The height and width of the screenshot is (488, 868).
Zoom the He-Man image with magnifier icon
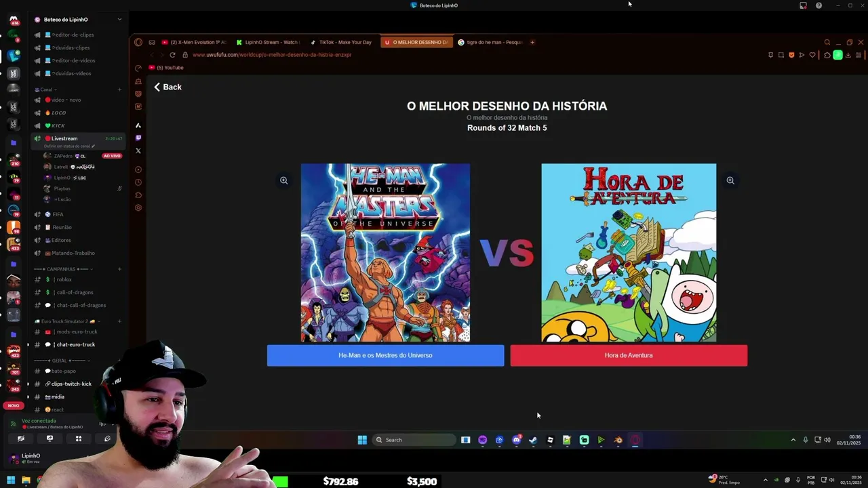284,180
